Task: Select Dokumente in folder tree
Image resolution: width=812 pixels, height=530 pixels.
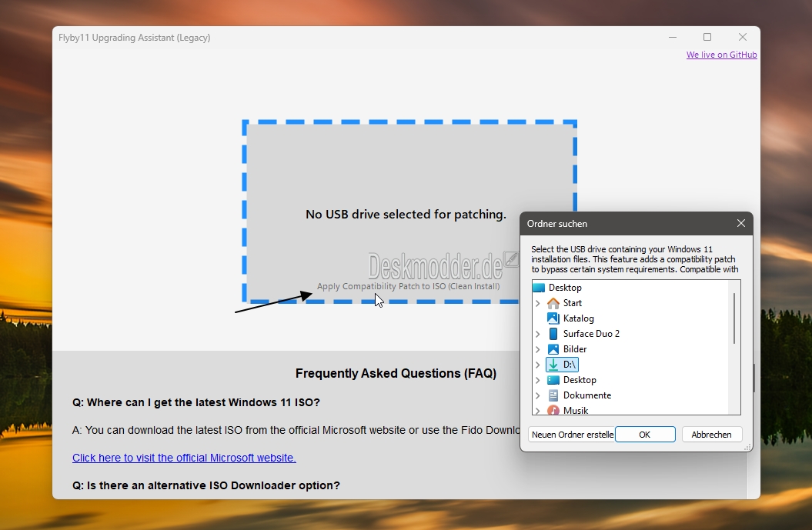Action: click(587, 395)
